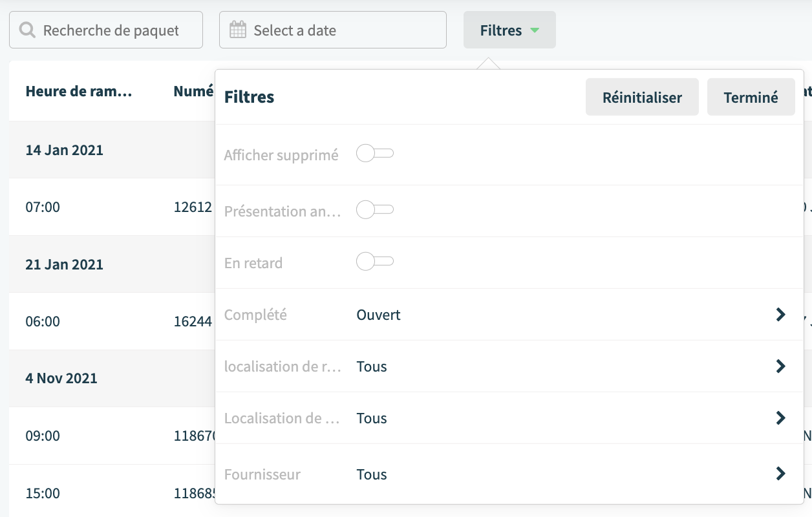Click the Heure de ram… column header

click(79, 91)
